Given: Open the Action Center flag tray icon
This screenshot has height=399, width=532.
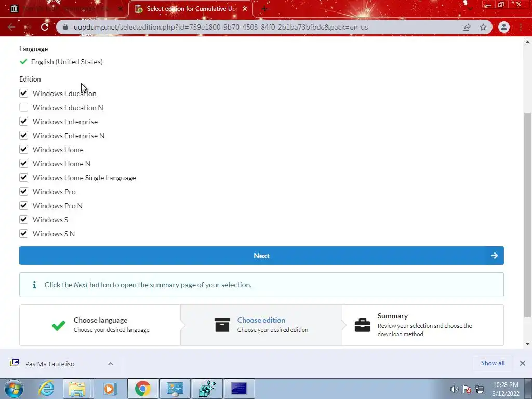Looking at the screenshot, I should pos(467,389).
